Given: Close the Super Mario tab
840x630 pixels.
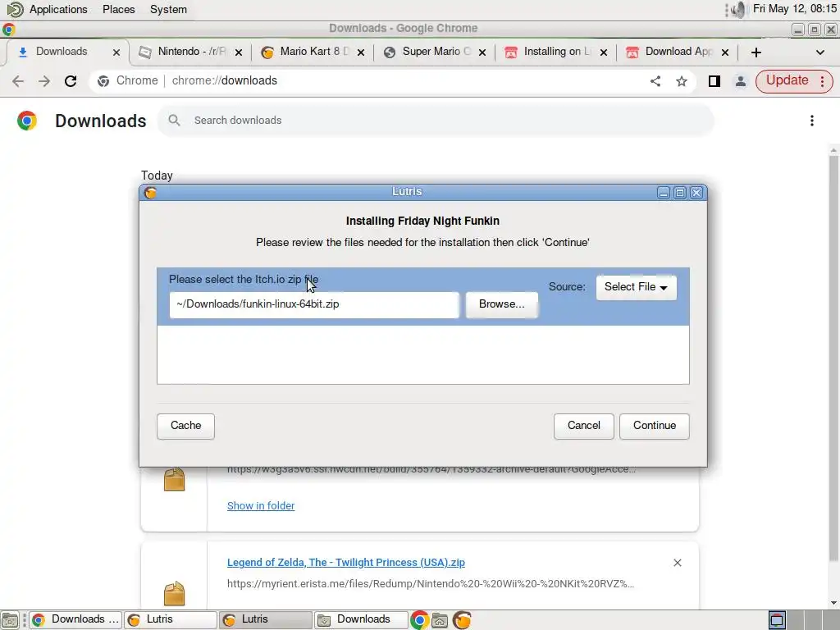Looking at the screenshot, I should coord(482,52).
